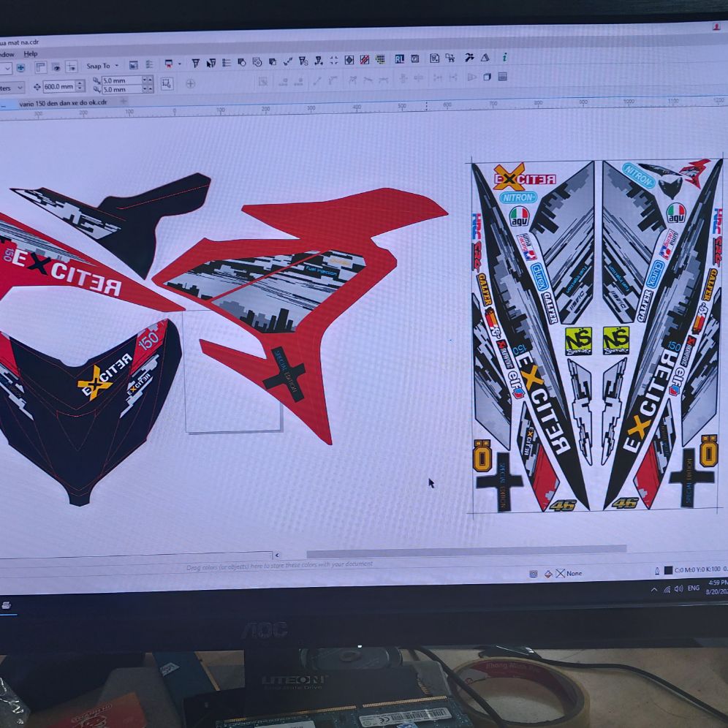Expand the Snap To dropdown
Screen dimensions: 728x728
(x=116, y=66)
